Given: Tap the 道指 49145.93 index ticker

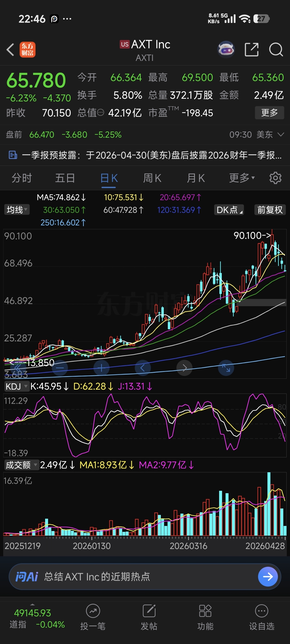Looking at the screenshot, I should point(37,619).
